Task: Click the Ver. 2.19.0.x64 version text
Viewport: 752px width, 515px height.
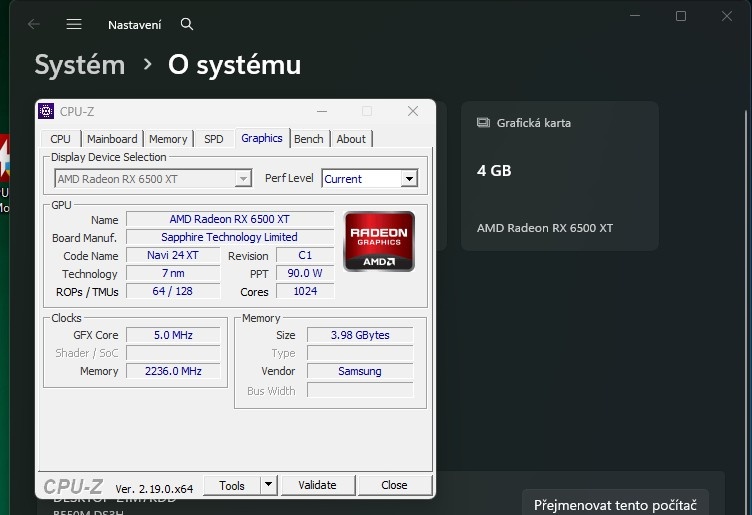Action: click(x=154, y=489)
